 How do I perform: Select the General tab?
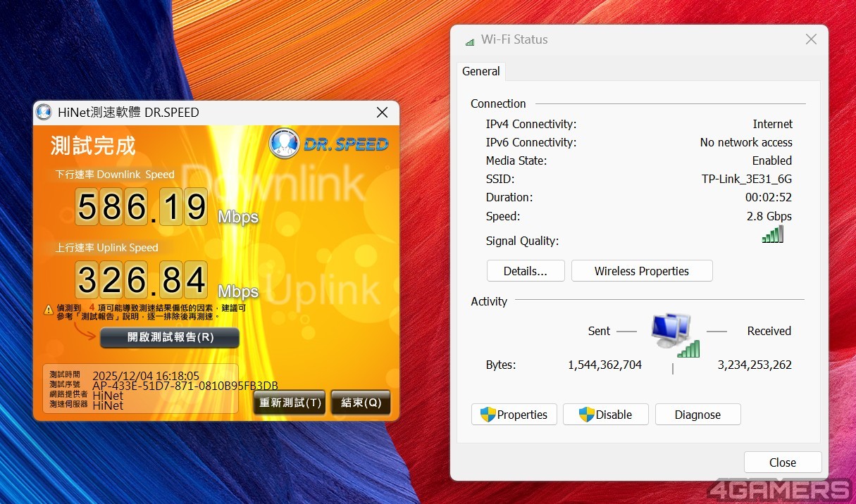pos(480,71)
